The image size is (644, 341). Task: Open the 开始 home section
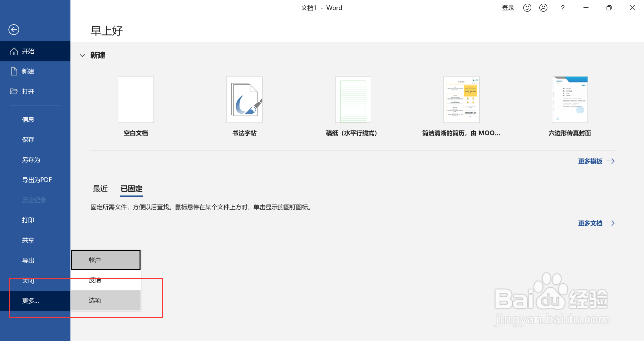[28, 51]
